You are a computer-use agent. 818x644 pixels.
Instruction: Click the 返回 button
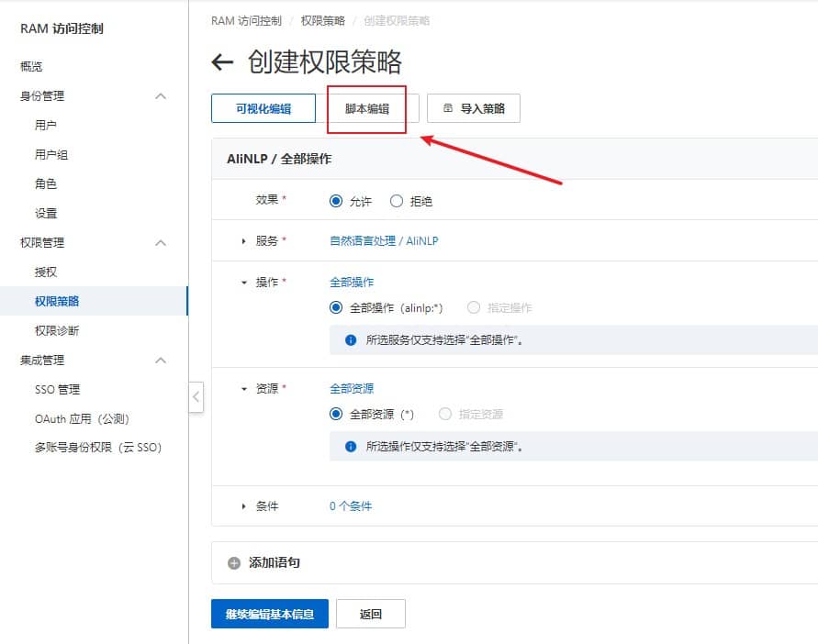(x=370, y=614)
